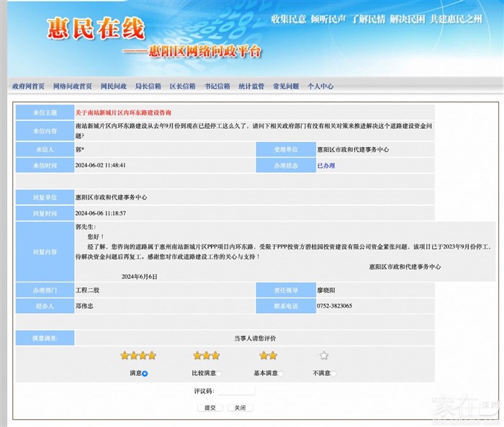Go to 网民问政 in the nav bar
The width and height of the screenshot is (504, 427).
pyautogui.click(x=114, y=86)
